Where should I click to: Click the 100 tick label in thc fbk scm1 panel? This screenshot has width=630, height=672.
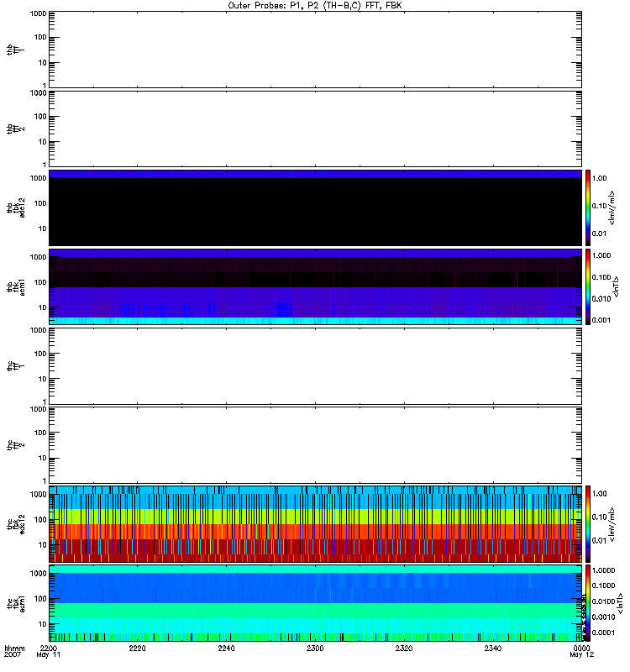click(x=40, y=599)
